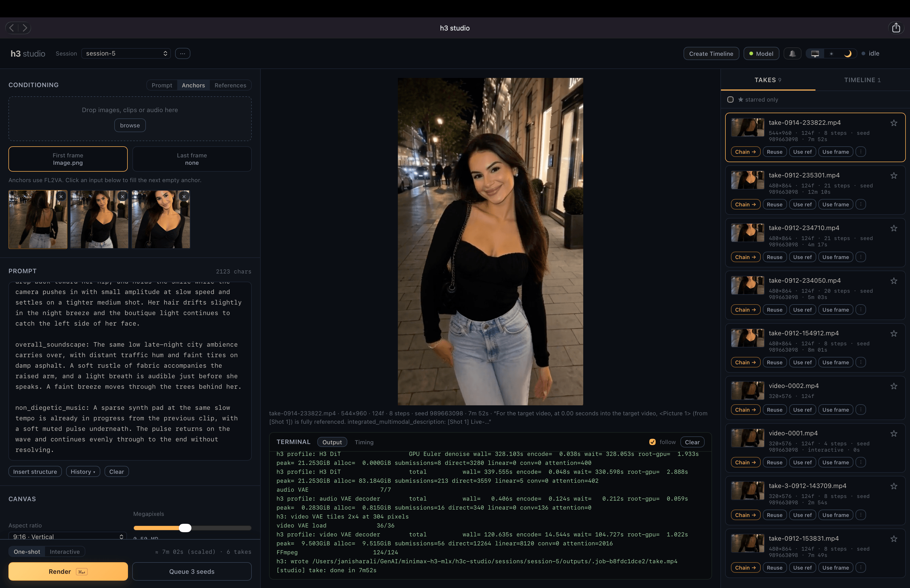The image size is (910, 588).
Task: Star take-0912-234050.mp4
Action: point(894,281)
